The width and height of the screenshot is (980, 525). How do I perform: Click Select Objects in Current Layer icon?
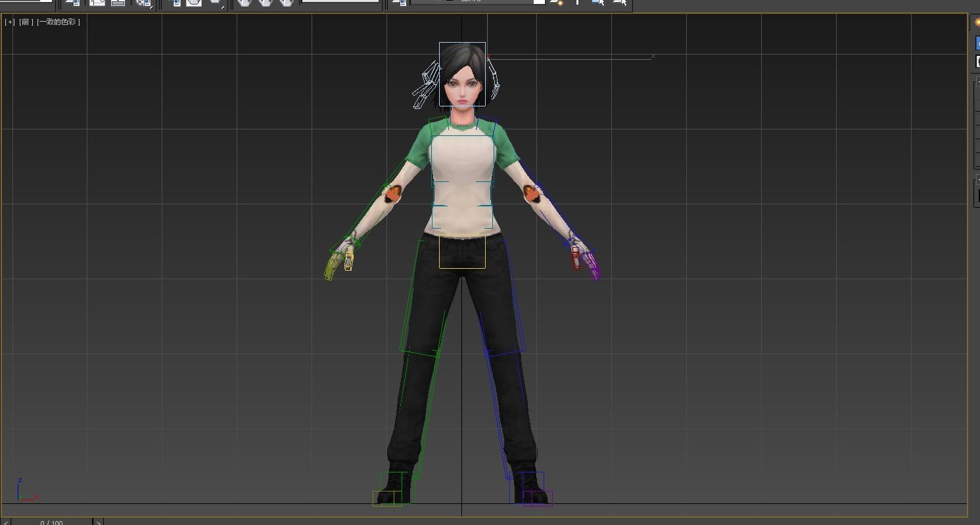pyautogui.click(x=598, y=3)
